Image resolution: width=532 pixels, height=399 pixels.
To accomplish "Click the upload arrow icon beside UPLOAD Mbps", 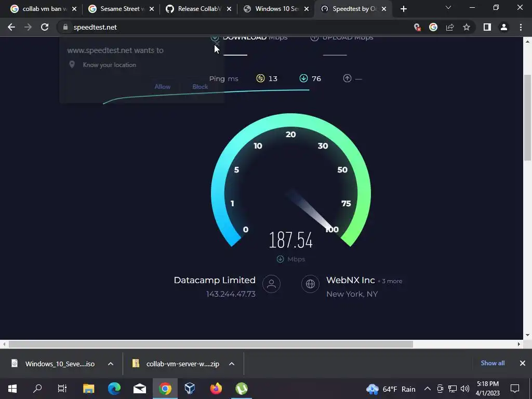I will pos(314,38).
